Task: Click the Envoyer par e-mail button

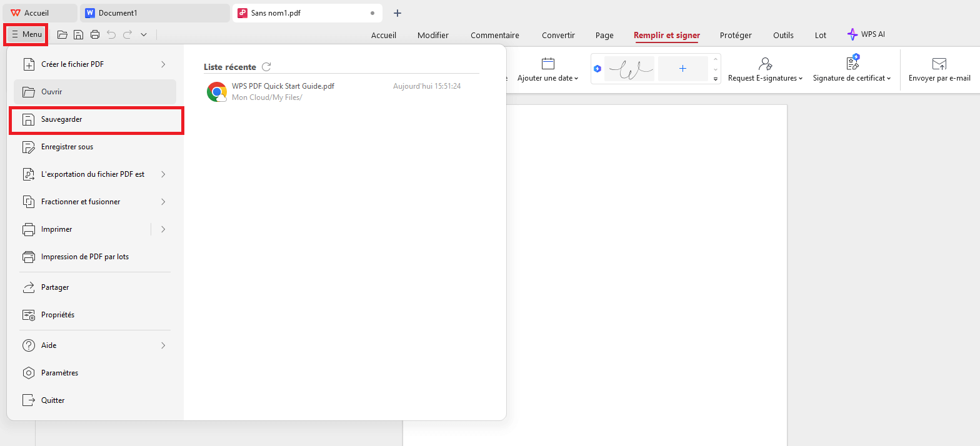Action: click(x=939, y=69)
